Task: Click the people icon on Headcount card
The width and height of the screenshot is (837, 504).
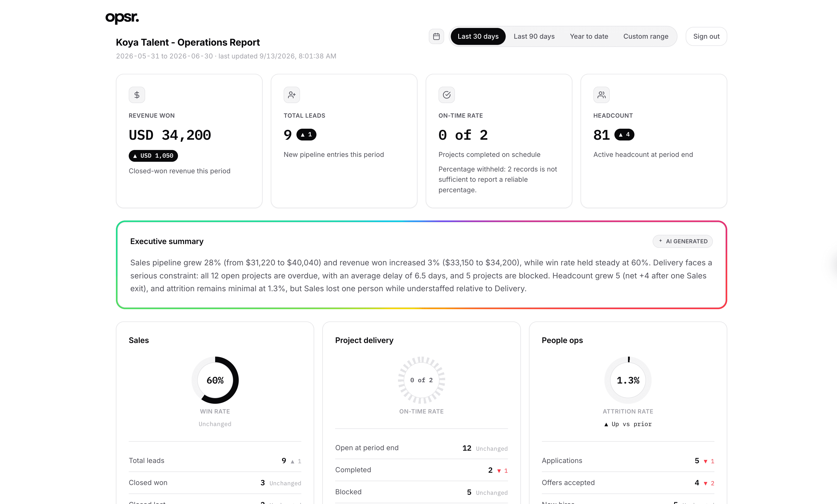Action: (x=601, y=95)
